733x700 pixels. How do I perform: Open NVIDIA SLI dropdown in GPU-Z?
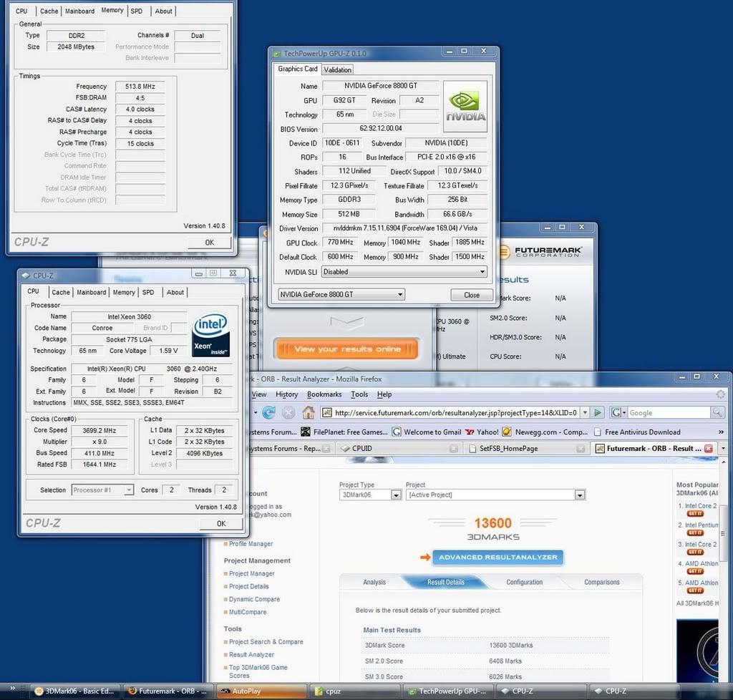point(404,271)
